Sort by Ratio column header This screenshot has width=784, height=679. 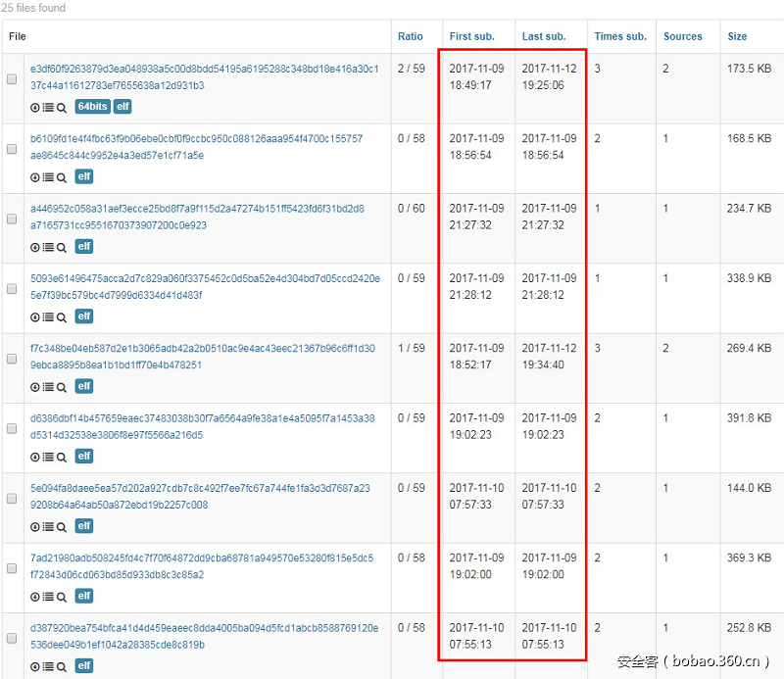410,36
